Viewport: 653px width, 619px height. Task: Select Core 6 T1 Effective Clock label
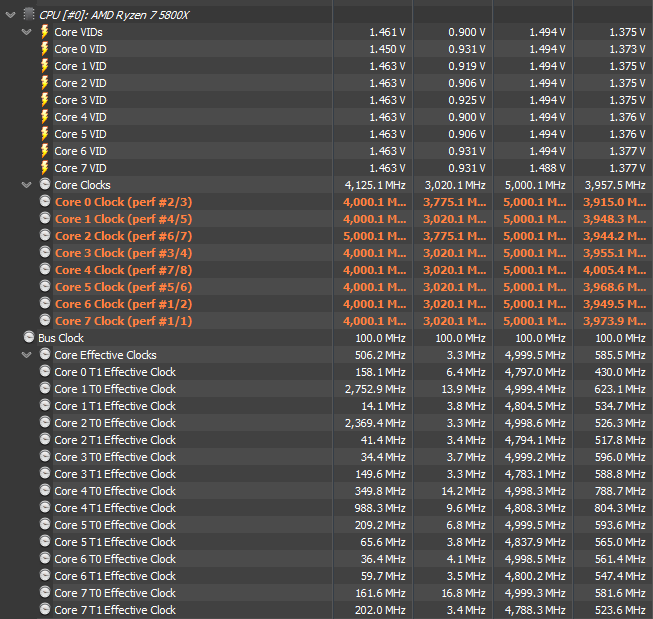[115, 576]
